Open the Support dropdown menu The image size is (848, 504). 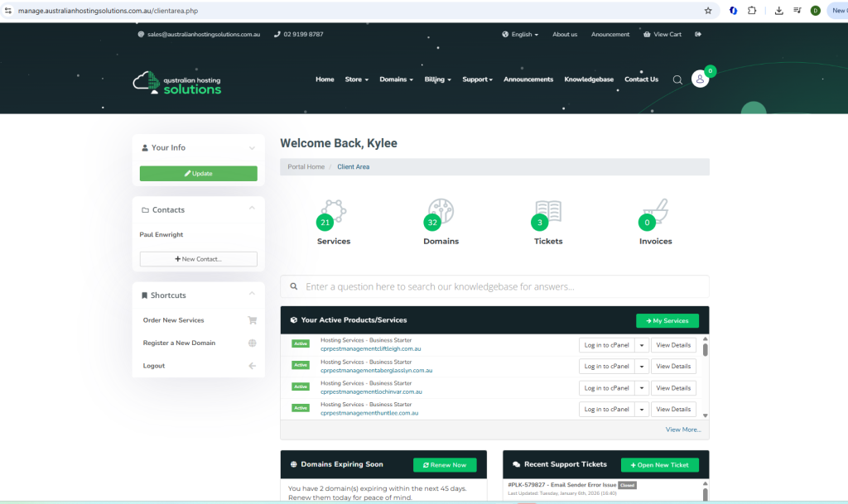coord(477,79)
